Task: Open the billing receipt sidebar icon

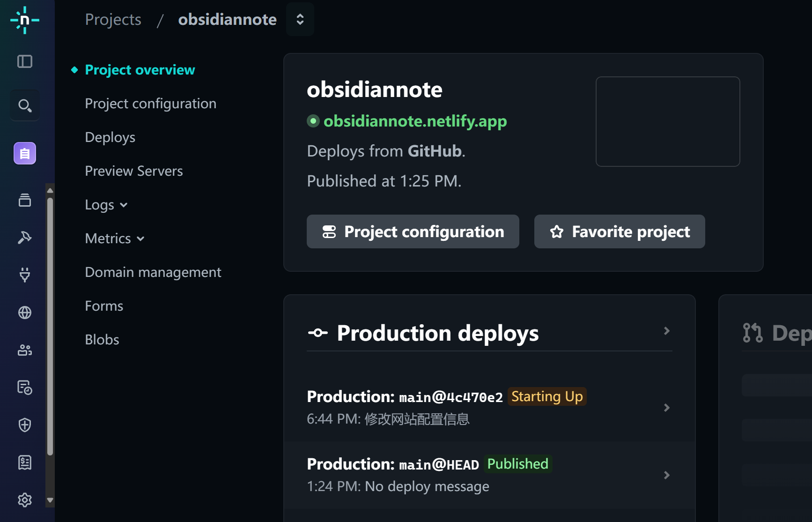Action: tap(25, 462)
